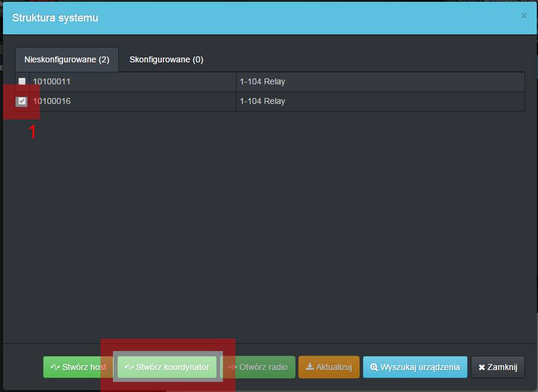Open the Nieskonfigurowane (2) tab

point(67,59)
